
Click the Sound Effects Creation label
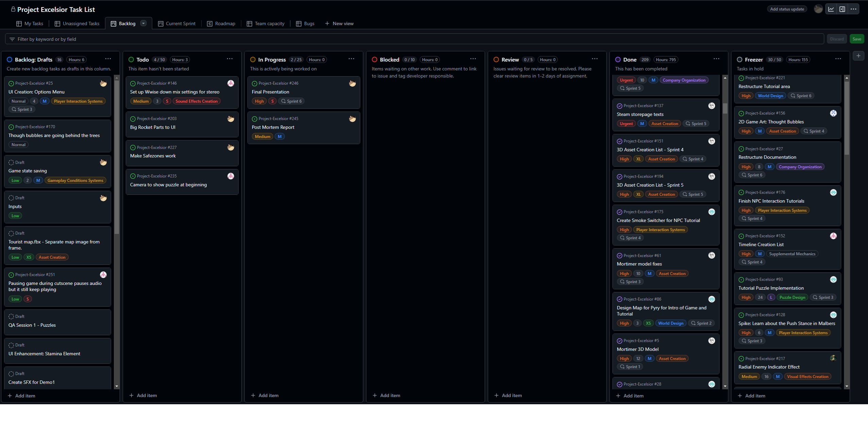[196, 101]
